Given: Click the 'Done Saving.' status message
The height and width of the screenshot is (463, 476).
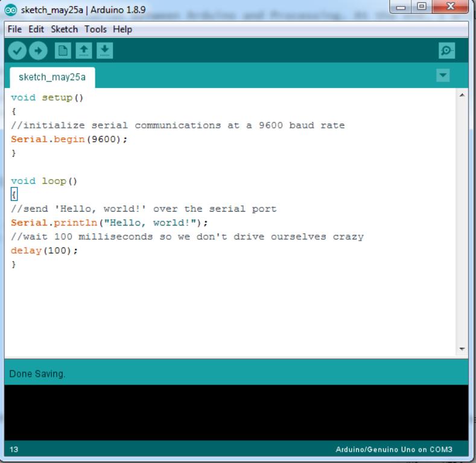Looking at the screenshot, I should coord(37,374).
